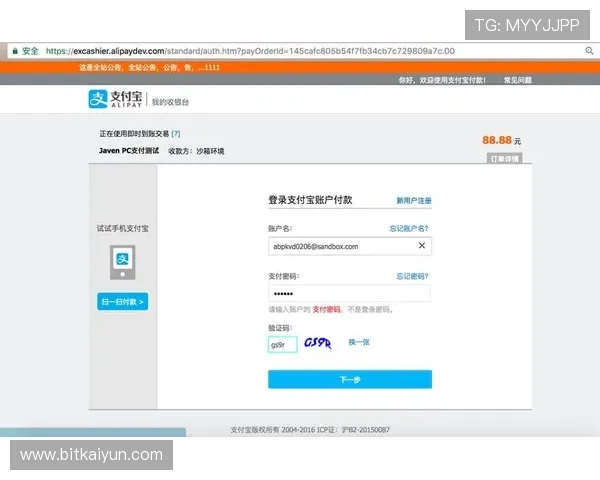Click the 收款方: 沙箱环境 payee text
The width and height of the screenshot is (600, 480).
(x=196, y=151)
